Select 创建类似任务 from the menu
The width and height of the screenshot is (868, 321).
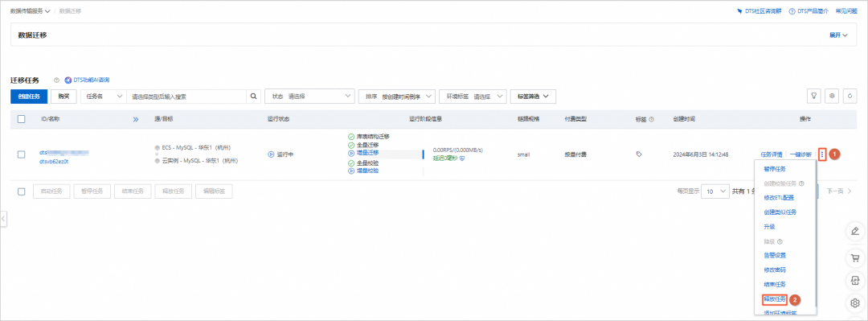click(780, 212)
